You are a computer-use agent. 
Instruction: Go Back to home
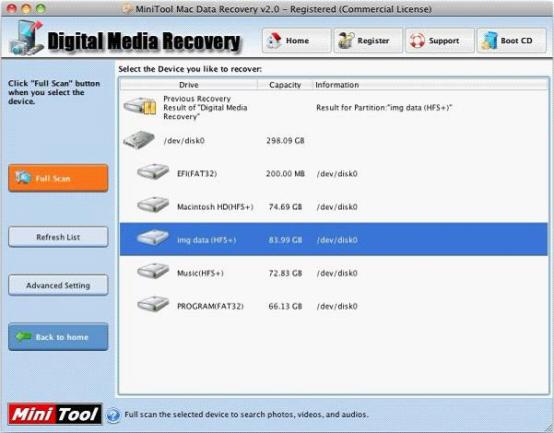pos(58,337)
